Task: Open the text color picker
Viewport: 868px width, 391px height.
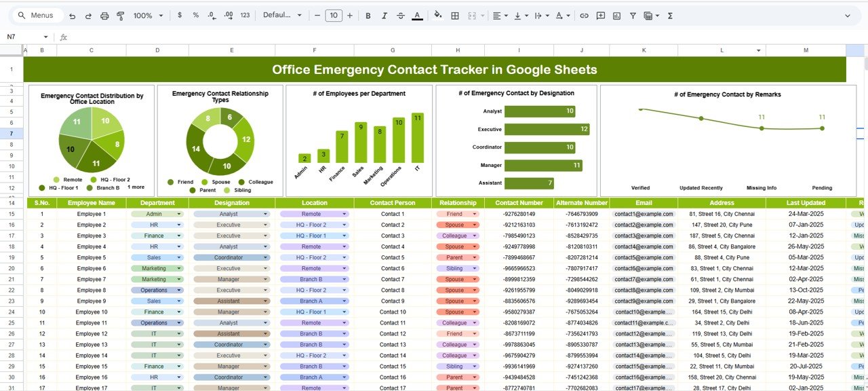Action: pos(417,15)
